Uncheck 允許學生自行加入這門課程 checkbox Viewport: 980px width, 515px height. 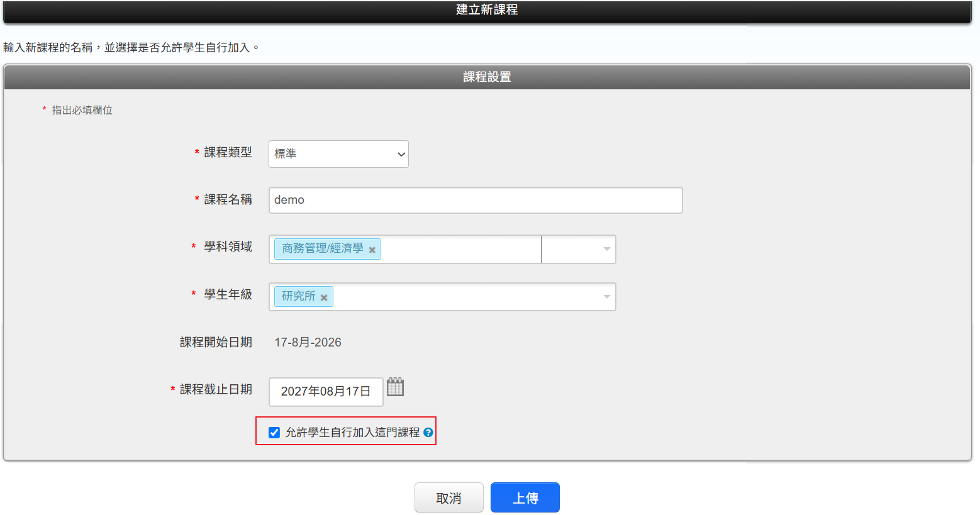point(274,433)
